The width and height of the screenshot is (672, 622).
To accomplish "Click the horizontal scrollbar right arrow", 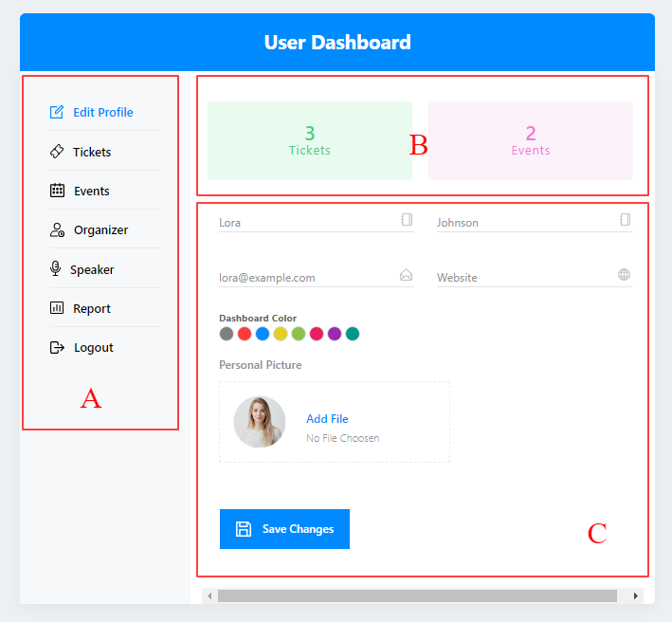I will click(x=636, y=595).
